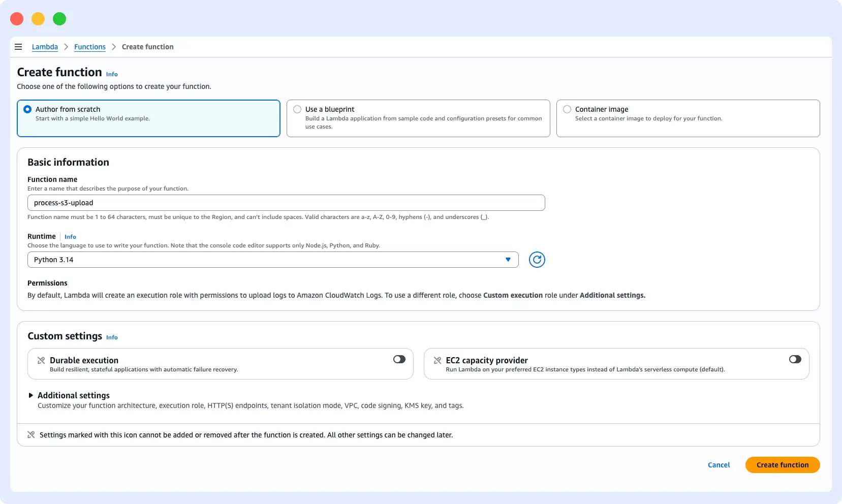The image size is (842, 504).
Task: Click the 'Function name must be 1 to 64 characters' note
Action: tap(258, 217)
